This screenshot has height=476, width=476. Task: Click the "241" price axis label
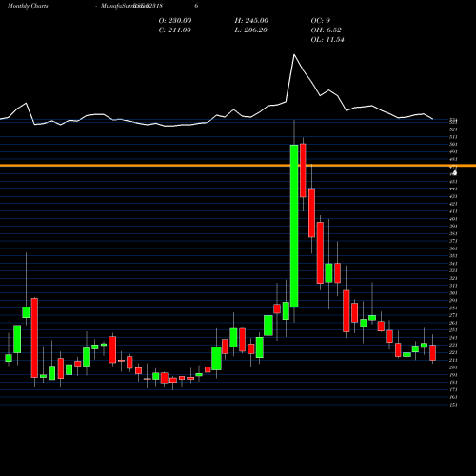(x=453, y=338)
